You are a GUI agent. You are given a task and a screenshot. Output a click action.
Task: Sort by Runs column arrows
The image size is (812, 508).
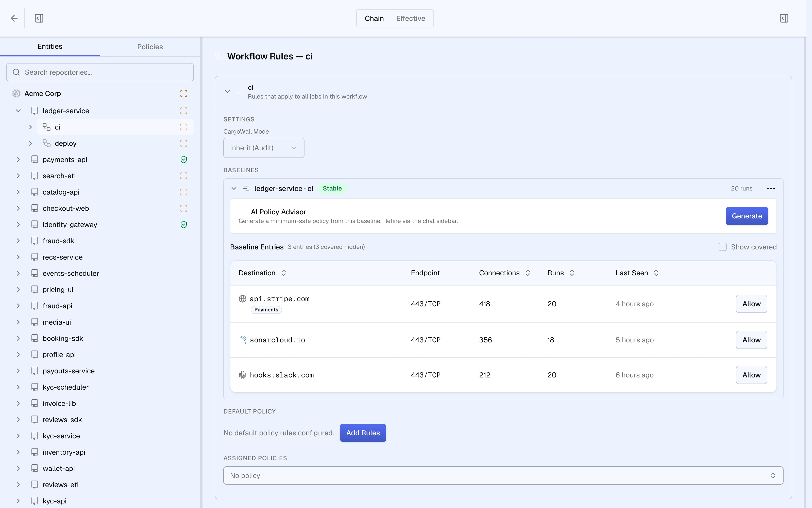pyautogui.click(x=572, y=273)
